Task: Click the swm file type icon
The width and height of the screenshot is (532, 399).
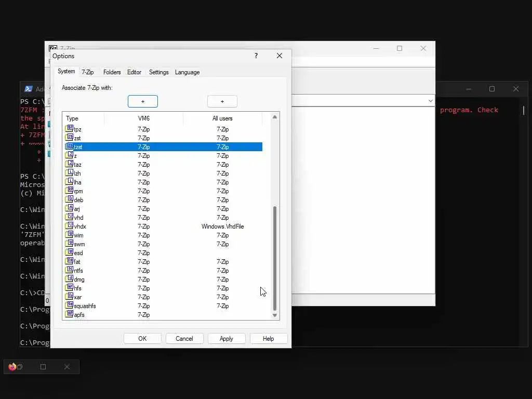Action: click(x=69, y=243)
